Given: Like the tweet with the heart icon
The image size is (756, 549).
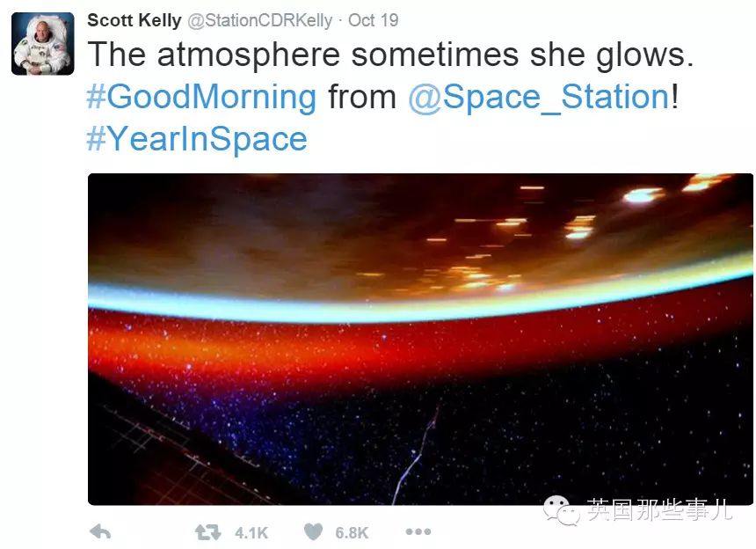Looking at the screenshot, I should pos(314,532).
